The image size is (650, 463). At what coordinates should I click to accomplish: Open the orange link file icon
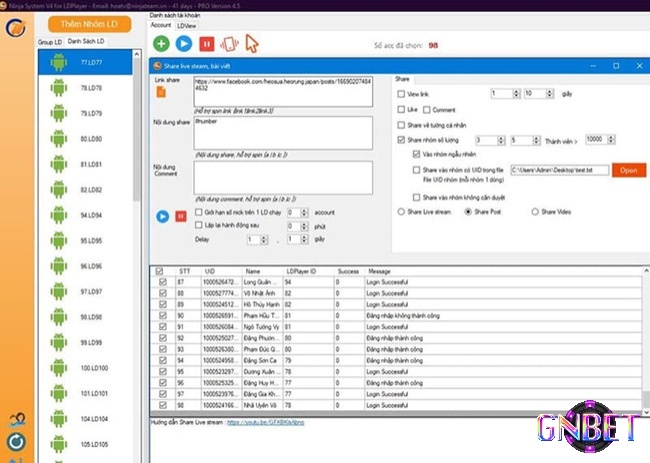pos(161,92)
